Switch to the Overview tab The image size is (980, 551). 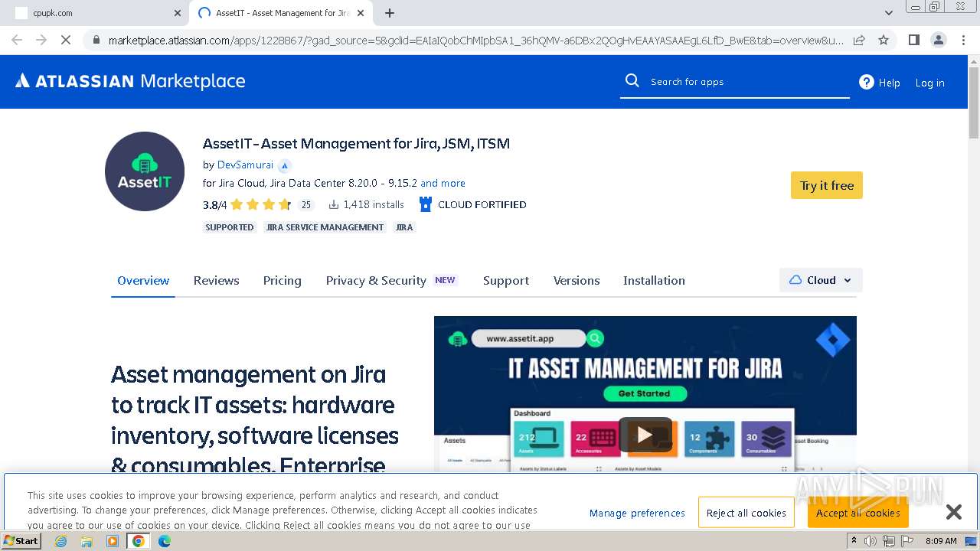(143, 280)
